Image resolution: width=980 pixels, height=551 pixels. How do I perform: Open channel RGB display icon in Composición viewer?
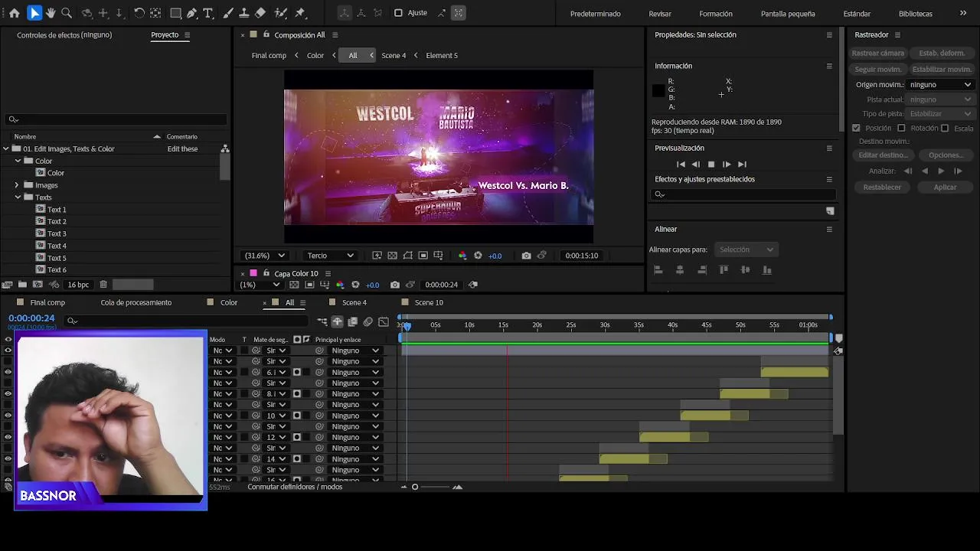[462, 256]
